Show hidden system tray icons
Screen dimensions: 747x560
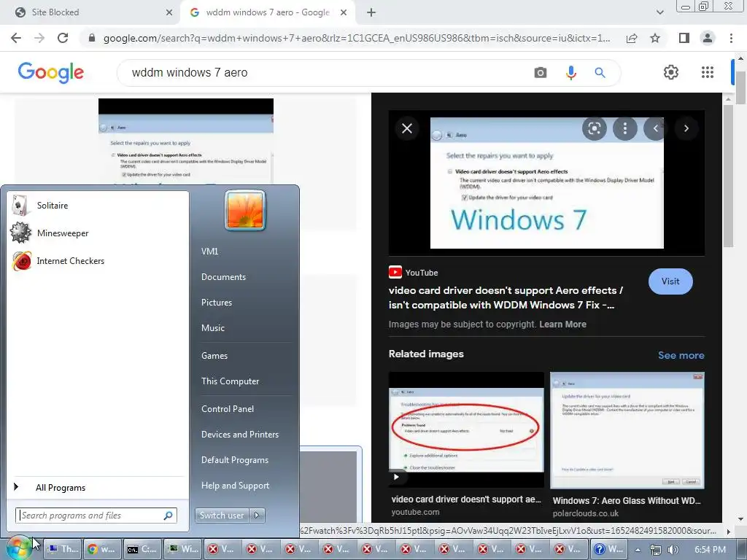point(638,550)
